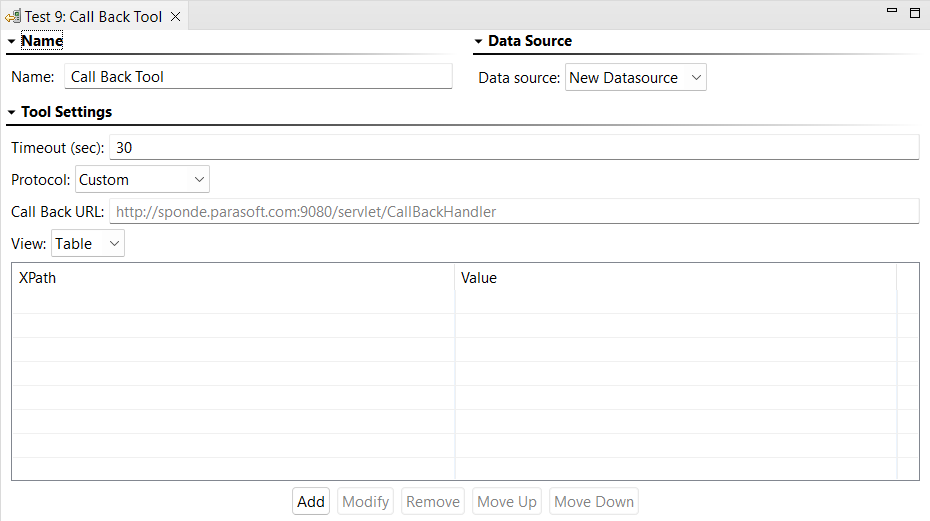Viewport: 930px width, 521px height.
Task: Click the Modify button
Action: coord(365,501)
